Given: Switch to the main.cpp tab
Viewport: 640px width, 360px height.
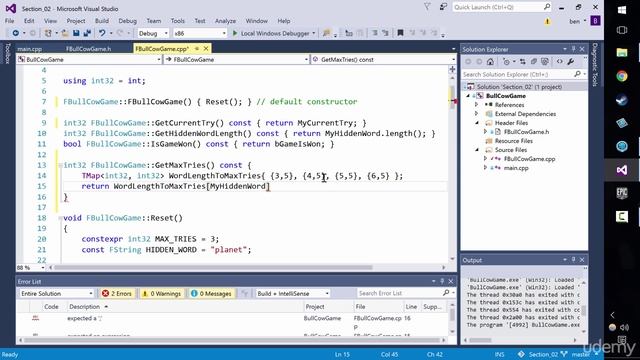Looking at the screenshot, I should pyautogui.click(x=30, y=49).
